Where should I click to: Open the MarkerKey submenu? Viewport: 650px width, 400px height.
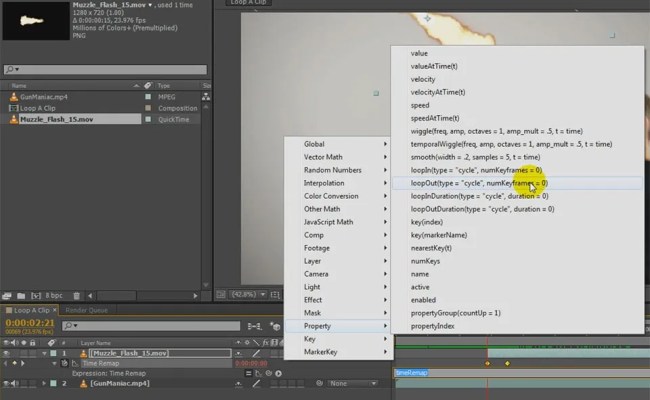click(x=338, y=352)
